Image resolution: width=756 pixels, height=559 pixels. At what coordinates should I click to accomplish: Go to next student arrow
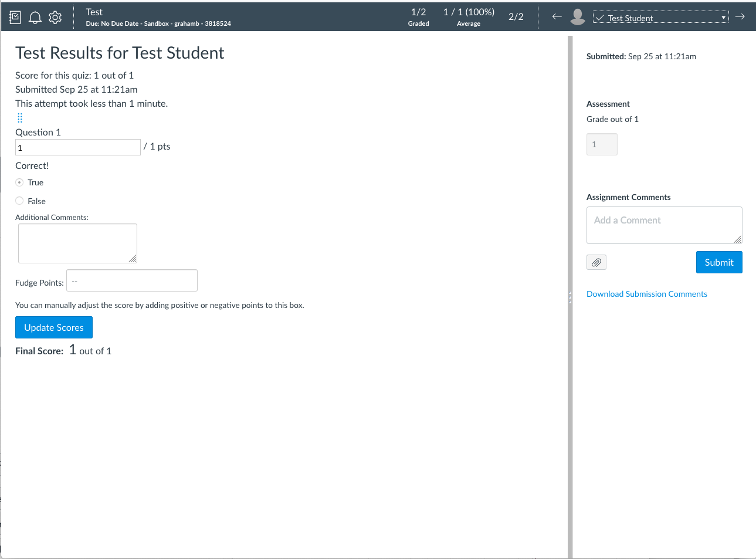tap(740, 17)
